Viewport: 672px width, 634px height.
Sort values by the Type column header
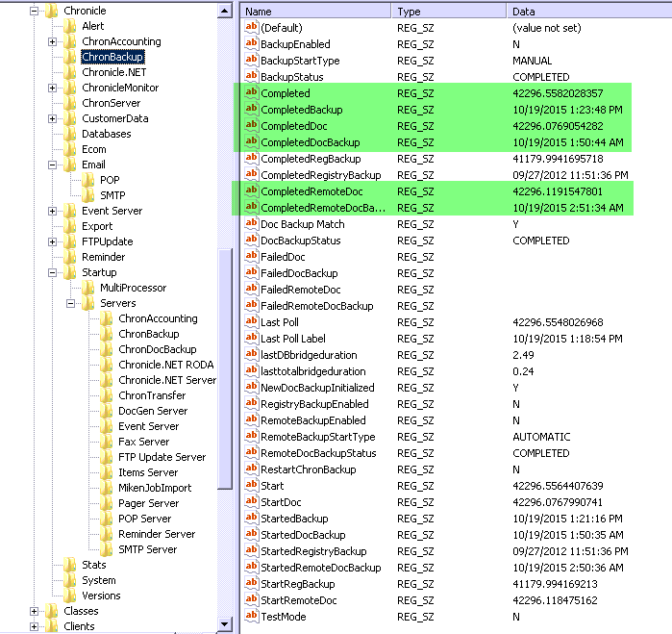(x=449, y=12)
